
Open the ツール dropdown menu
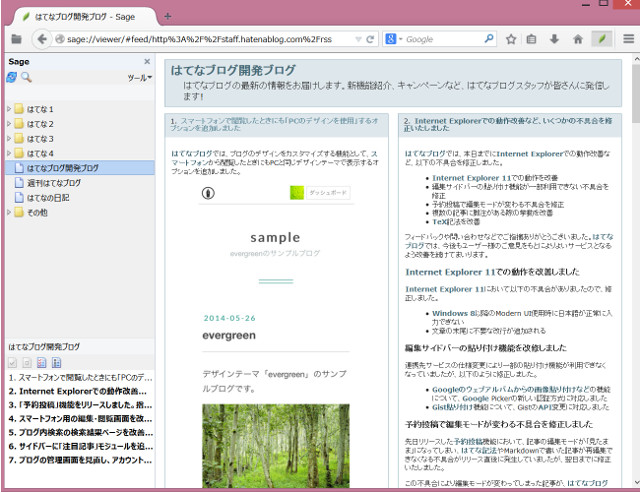pos(140,78)
